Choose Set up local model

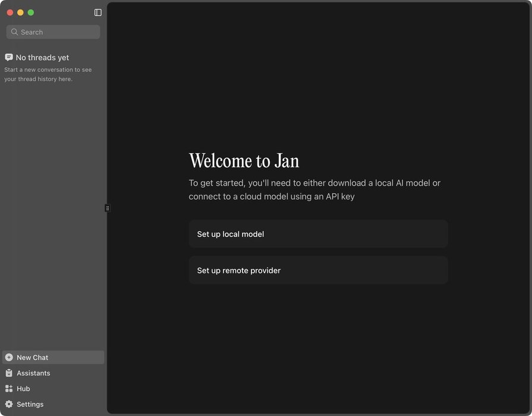(x=318, y=234)
